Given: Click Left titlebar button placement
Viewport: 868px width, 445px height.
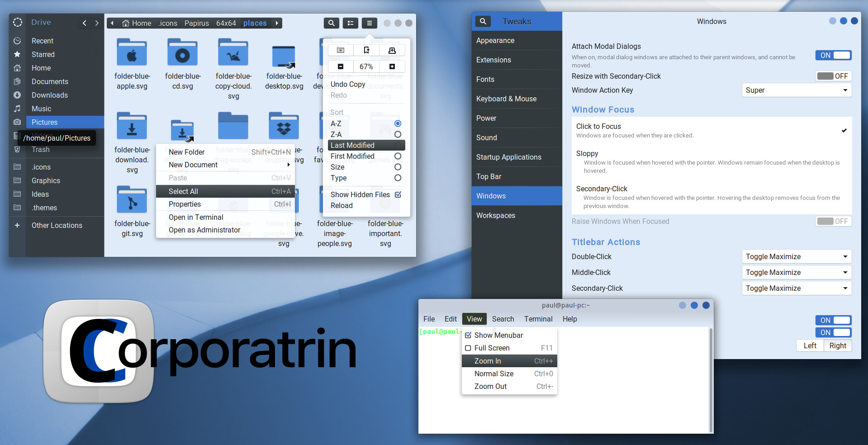Looking at the screenshot, I should (x=810, y=346).
